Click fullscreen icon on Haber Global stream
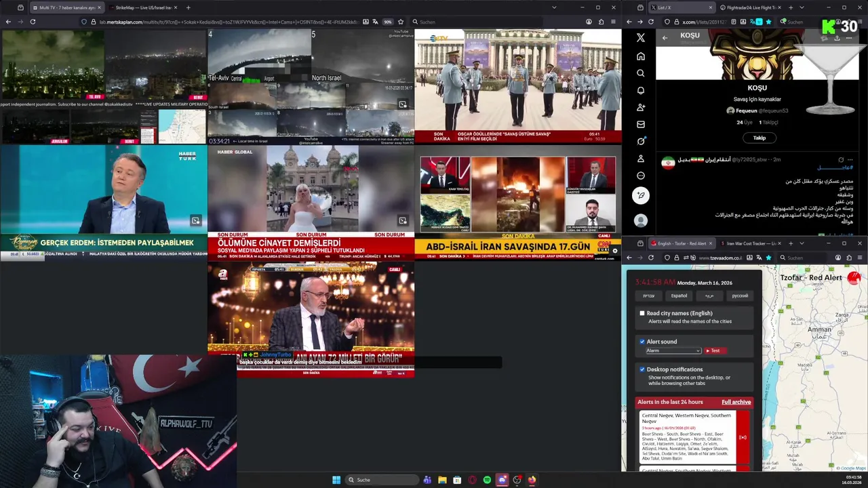868x488 pixels. [x=403, y=220]
